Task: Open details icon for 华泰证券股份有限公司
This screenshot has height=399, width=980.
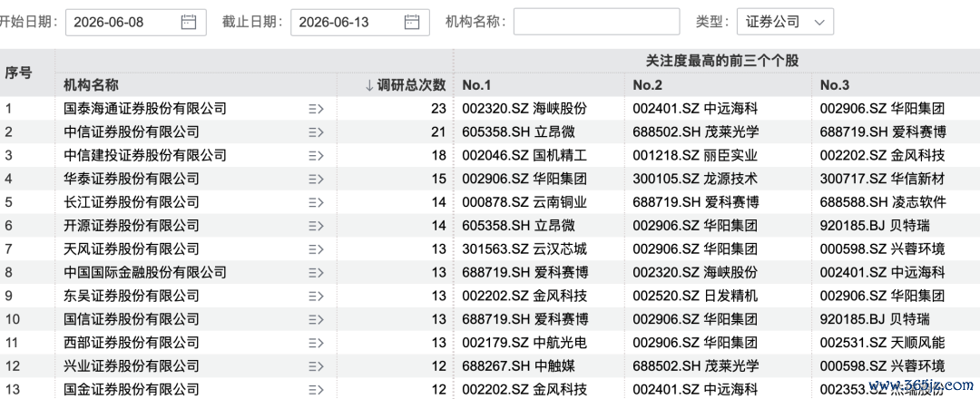Action: tap(316, 179)
